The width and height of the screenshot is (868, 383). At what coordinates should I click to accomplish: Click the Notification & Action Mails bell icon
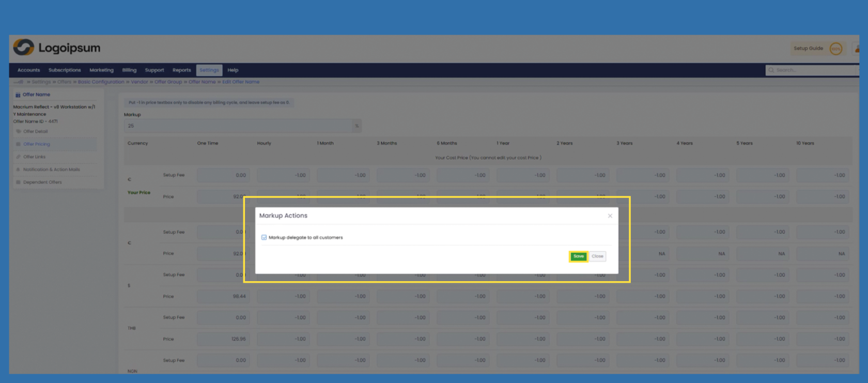click(19, 170)
